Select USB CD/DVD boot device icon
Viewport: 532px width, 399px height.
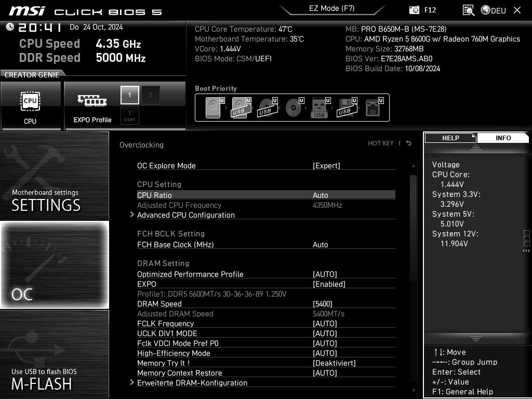pyautogui.click(x=268, y=108)
